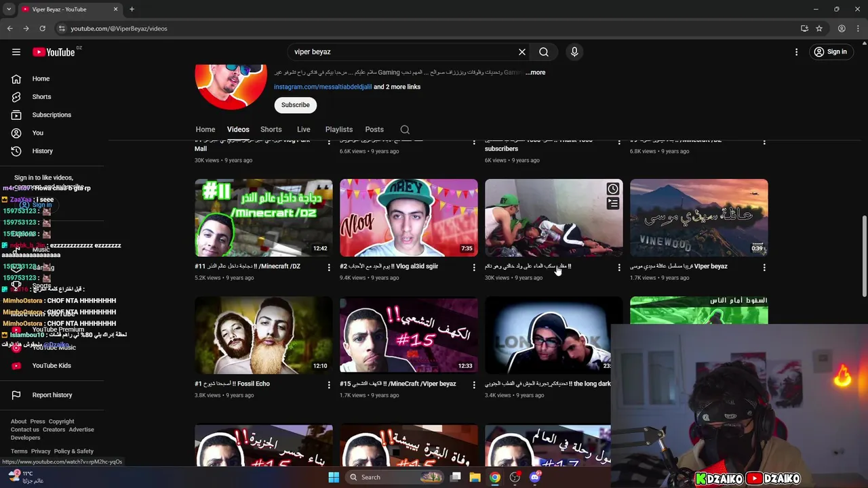Start voice search with microphone icon

[574, 52]
